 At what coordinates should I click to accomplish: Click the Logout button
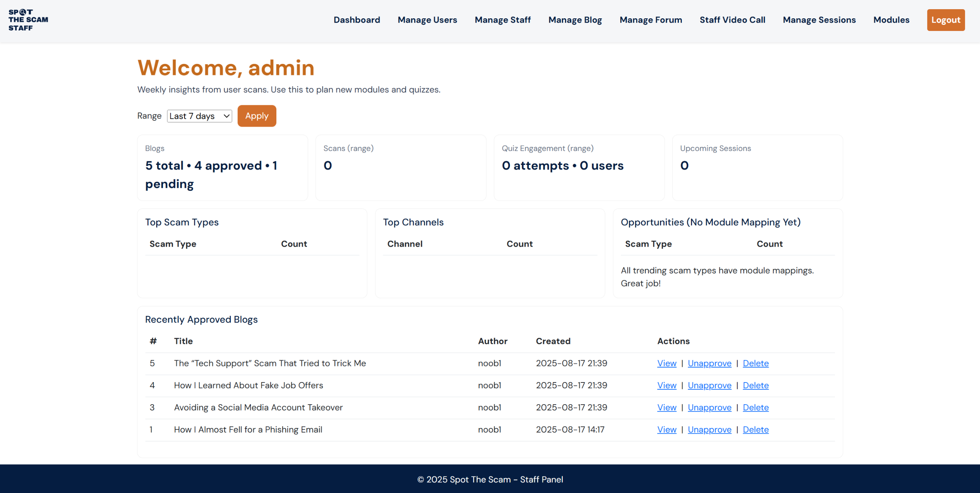pos(945,20)
